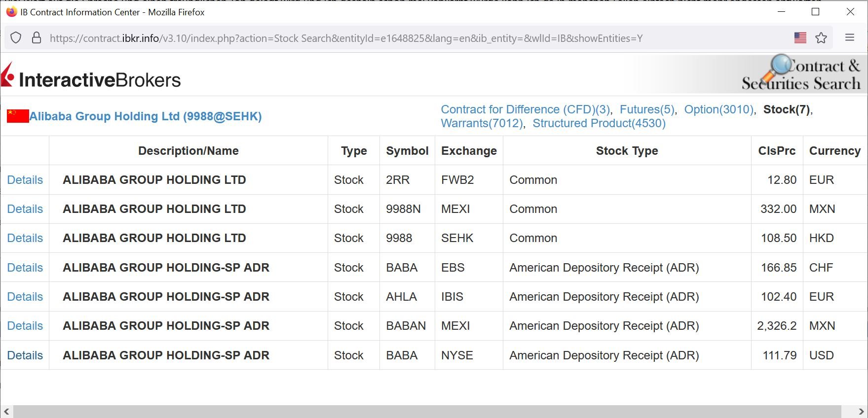Click the US flag icon in address bar
868x418 pixels.
point(800,38)
